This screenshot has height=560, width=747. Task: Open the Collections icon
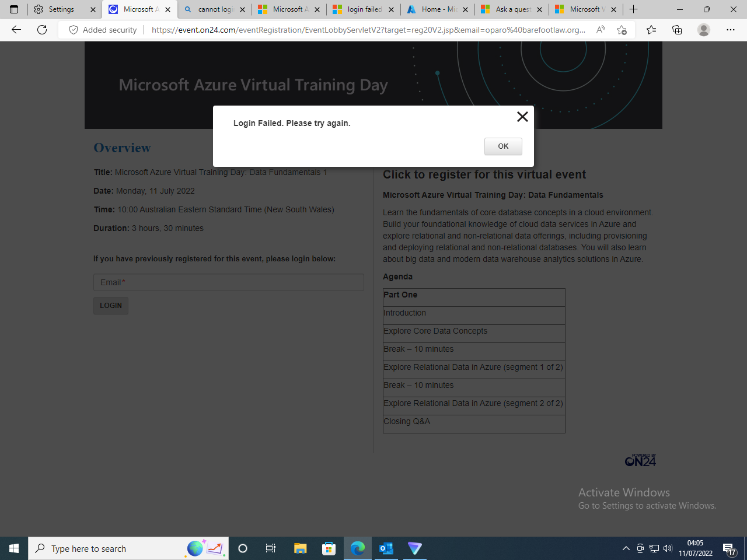click(677, 30)
